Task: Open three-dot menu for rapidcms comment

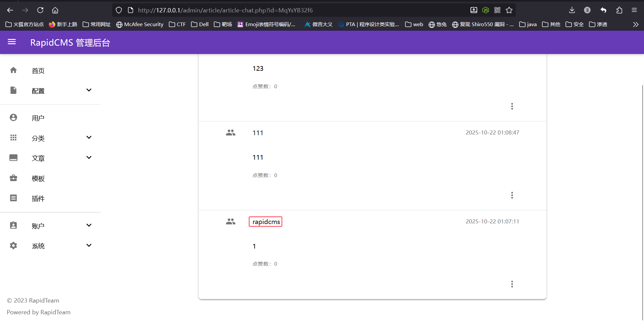Action: pos(512,284)
